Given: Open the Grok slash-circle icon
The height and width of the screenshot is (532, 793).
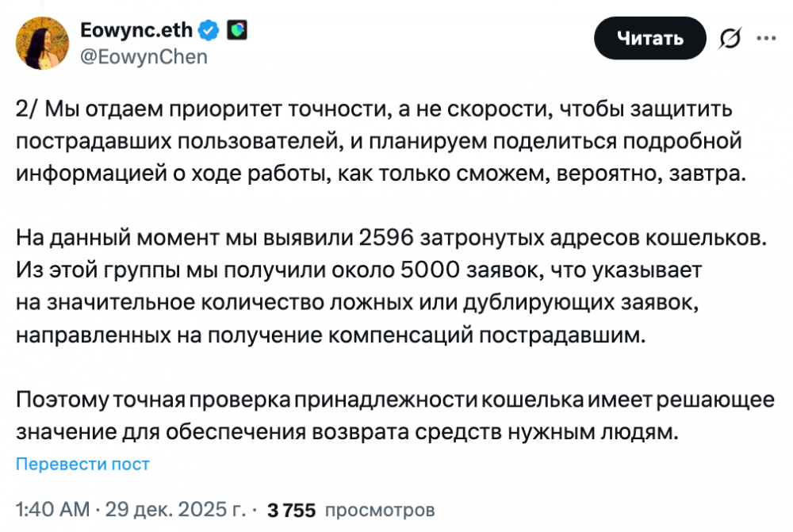Looking at the screenshot, I should pos(730,38).
